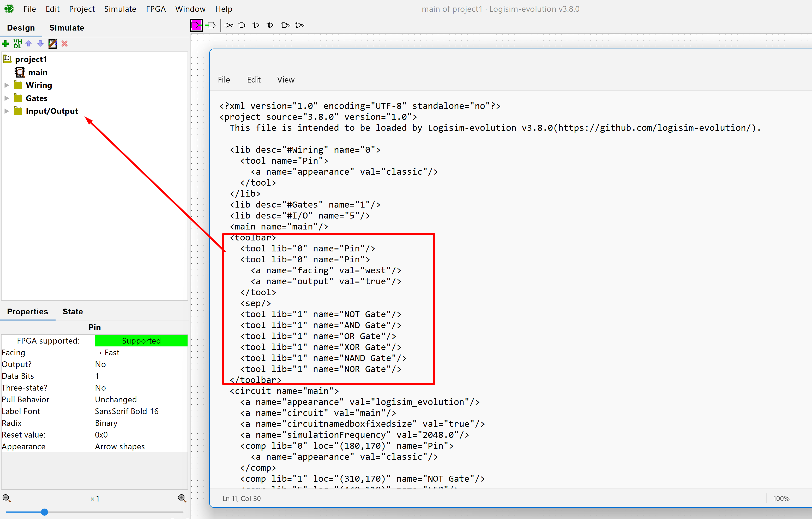Move circuit up with blue arrow
Image resolution: width=812 pixels, height=519 pixels.
pyautogui.click(x=29, y=44)
